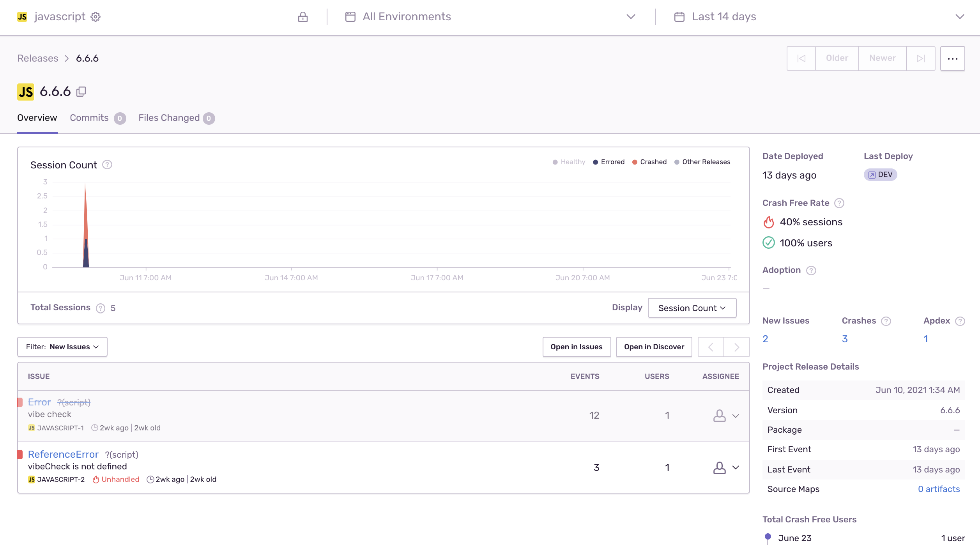Viewport: 980px width, 545px height.
Task: Jump to the oldest release arrow
Action: coord(801,58)
